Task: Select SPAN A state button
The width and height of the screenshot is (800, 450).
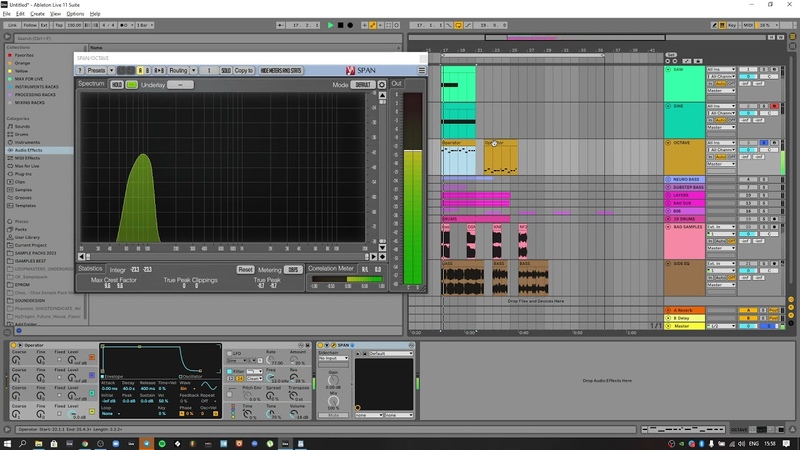Action: click(140, 70)
